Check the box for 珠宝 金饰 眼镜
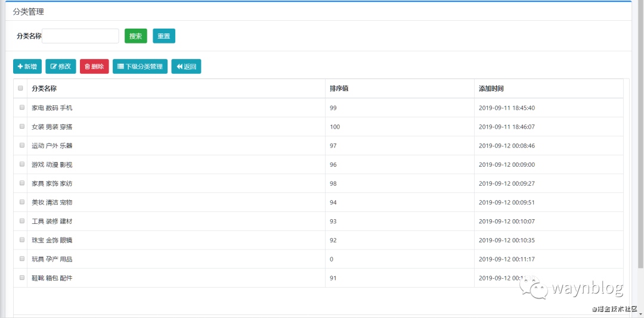 [22, 239]
